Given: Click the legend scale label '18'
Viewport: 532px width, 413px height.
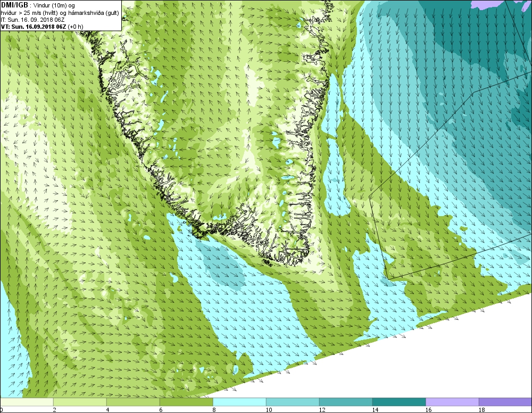Looking at the screenshot, I should (482, 410).
